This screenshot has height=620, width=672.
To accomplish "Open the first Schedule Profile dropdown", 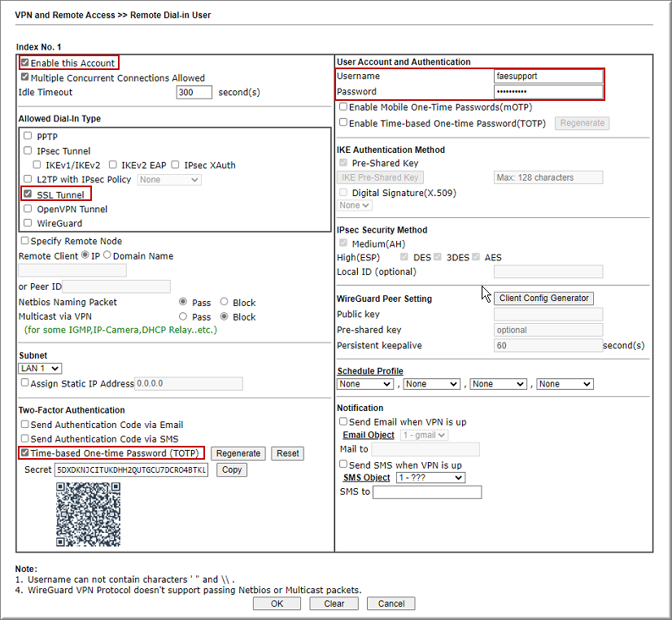I will pos(365,384).
